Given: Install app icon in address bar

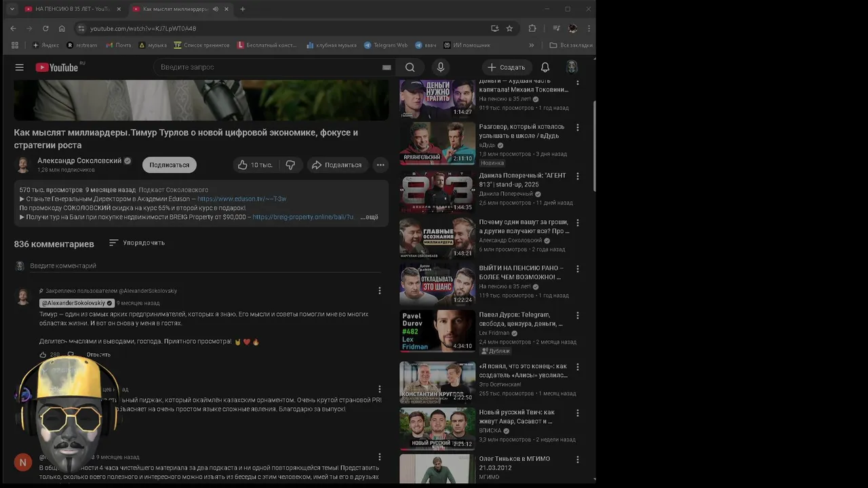Looking at the screenshot, I should [494, 28].
